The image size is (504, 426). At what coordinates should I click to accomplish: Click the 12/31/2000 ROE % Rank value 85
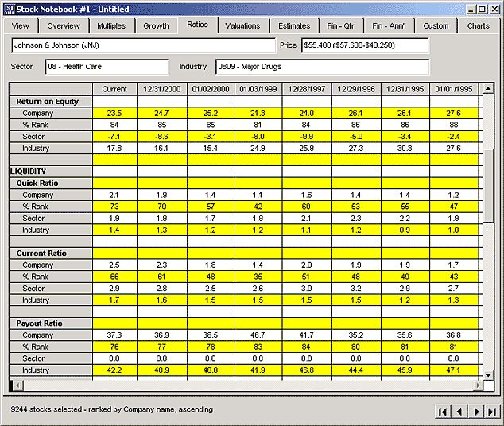tap(162, 125)
